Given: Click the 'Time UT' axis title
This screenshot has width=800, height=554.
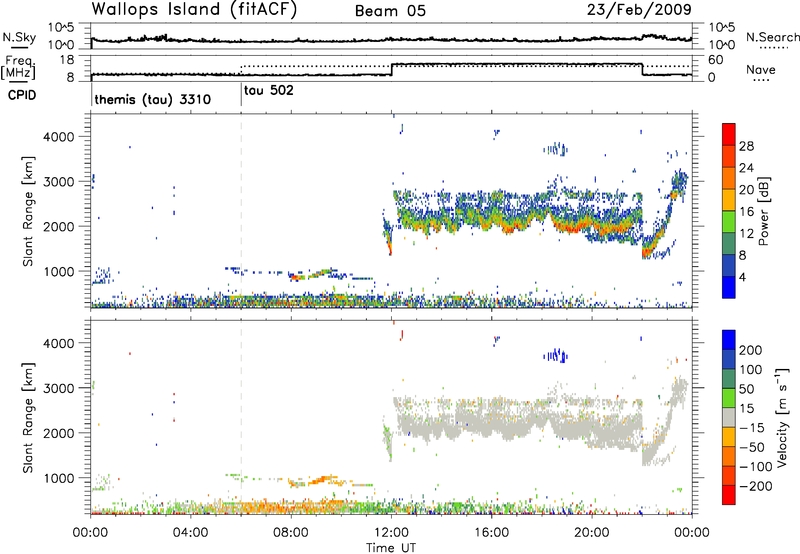Looking at the screenshot, I should pos(391,548).
